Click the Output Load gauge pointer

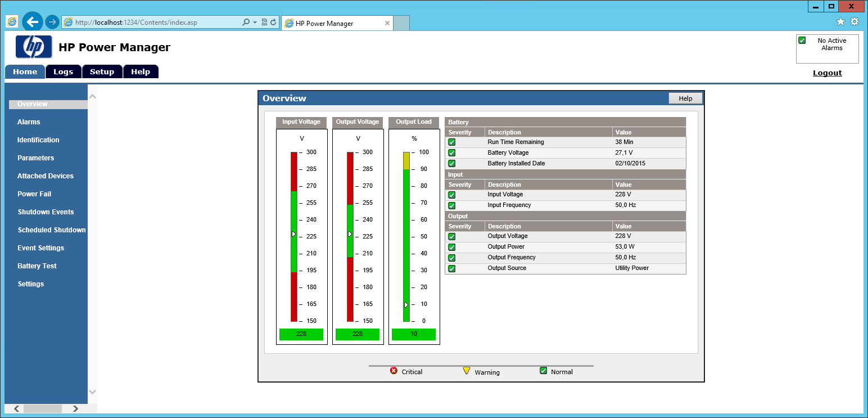pyautogui.click(x=406, y=304)
